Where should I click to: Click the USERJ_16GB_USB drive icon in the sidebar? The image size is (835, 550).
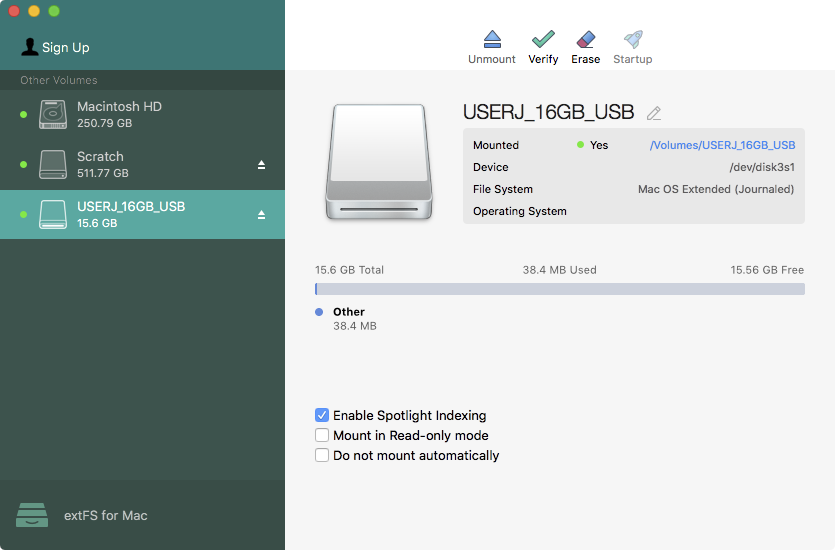(x=53, y=215)
